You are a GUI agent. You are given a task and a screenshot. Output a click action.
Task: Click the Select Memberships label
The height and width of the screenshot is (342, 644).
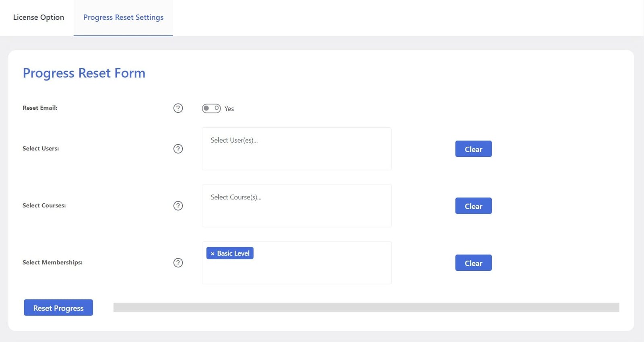[52, 263]
